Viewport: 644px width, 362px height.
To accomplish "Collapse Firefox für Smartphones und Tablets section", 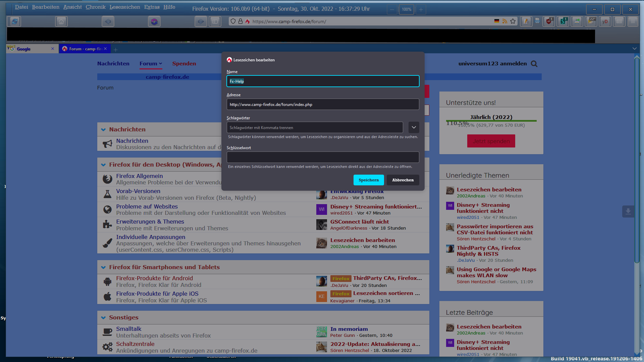I will click(x=103, y=267).
